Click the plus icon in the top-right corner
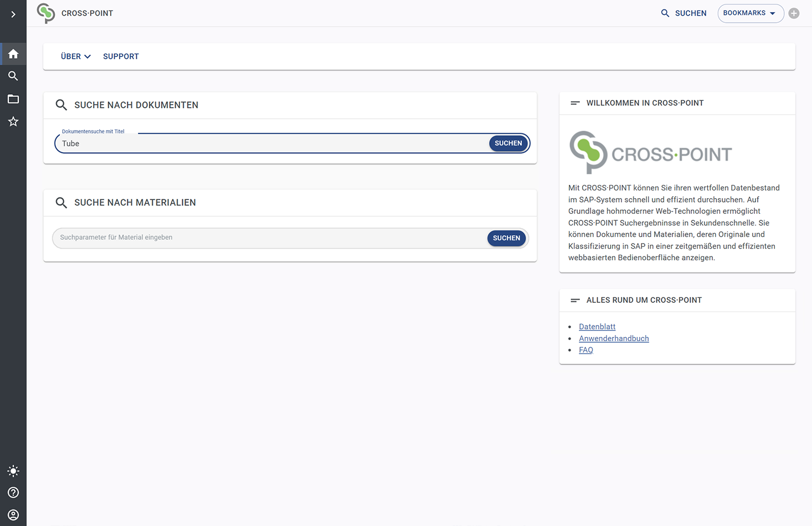Screen dimensions: 812x526 click(794, 13)
